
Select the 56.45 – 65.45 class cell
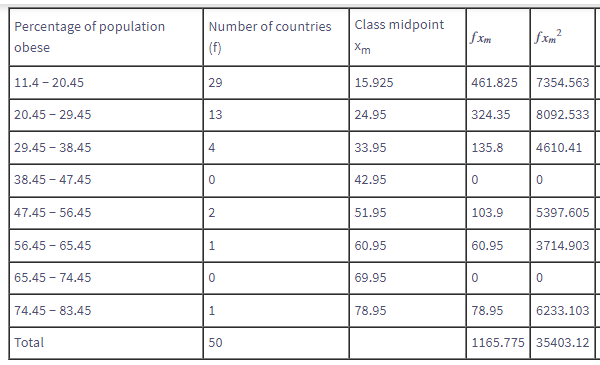[106, 246]
